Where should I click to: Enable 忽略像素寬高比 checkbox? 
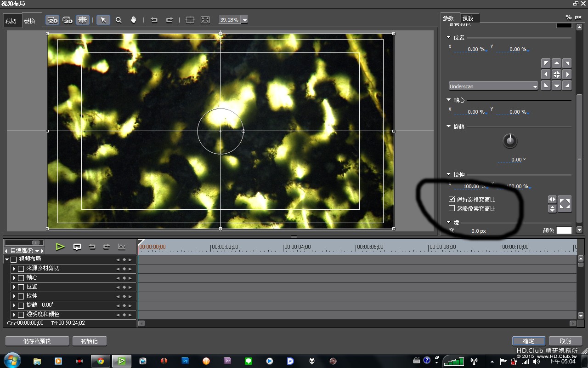click(x=452, y=208)
